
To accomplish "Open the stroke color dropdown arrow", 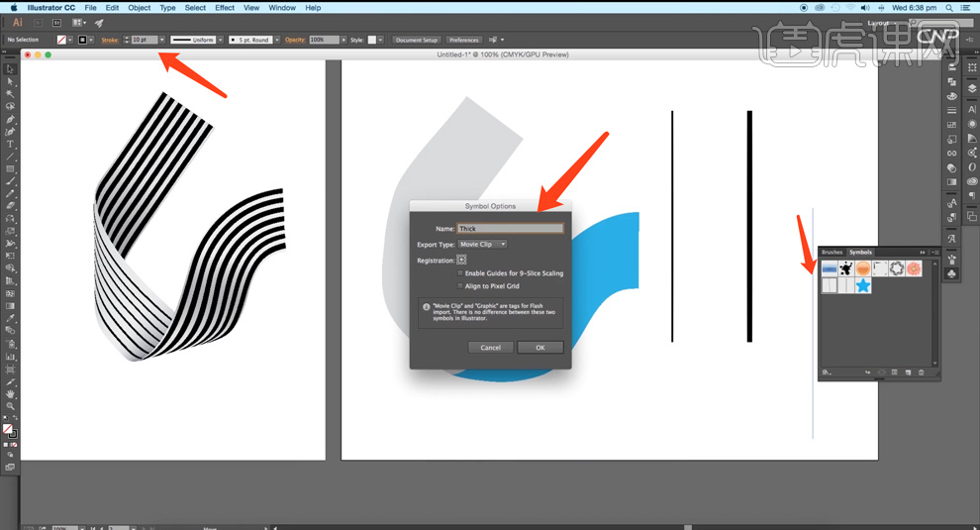I will coord(91,40).
